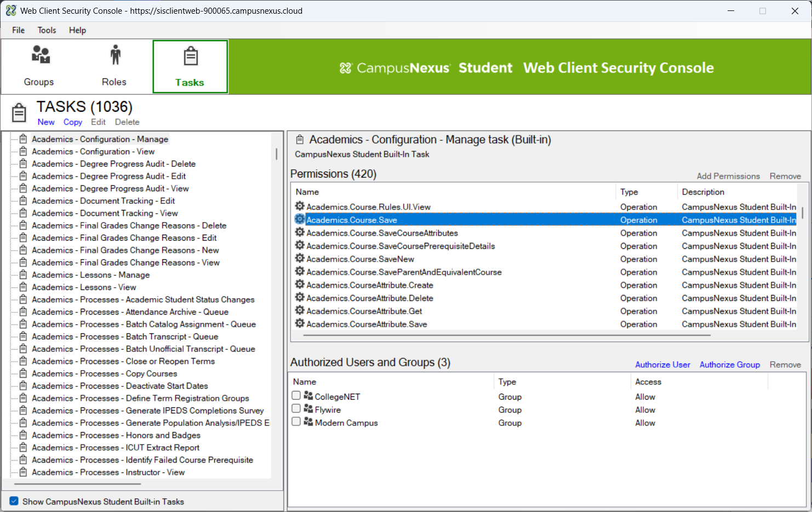Click the task tree vertical scrollbar thumb
The height and width of the screenshot is (512, 812).
coord(276,154)
